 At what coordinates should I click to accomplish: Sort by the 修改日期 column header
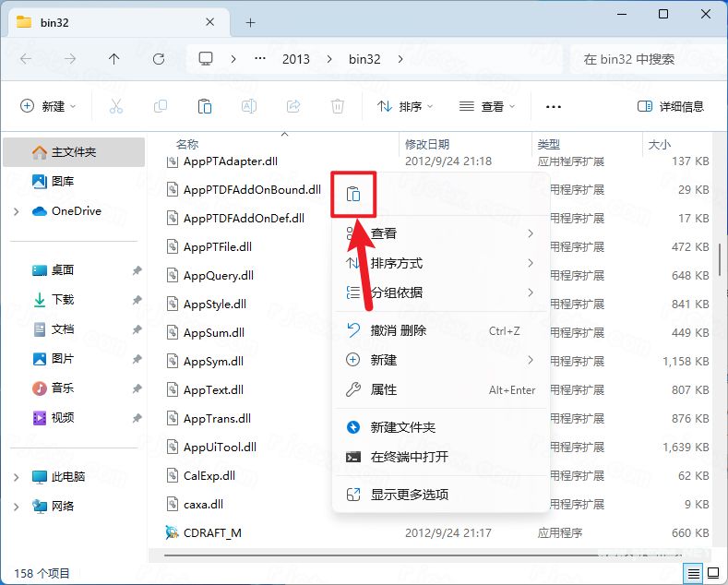[x=427, y=144]
